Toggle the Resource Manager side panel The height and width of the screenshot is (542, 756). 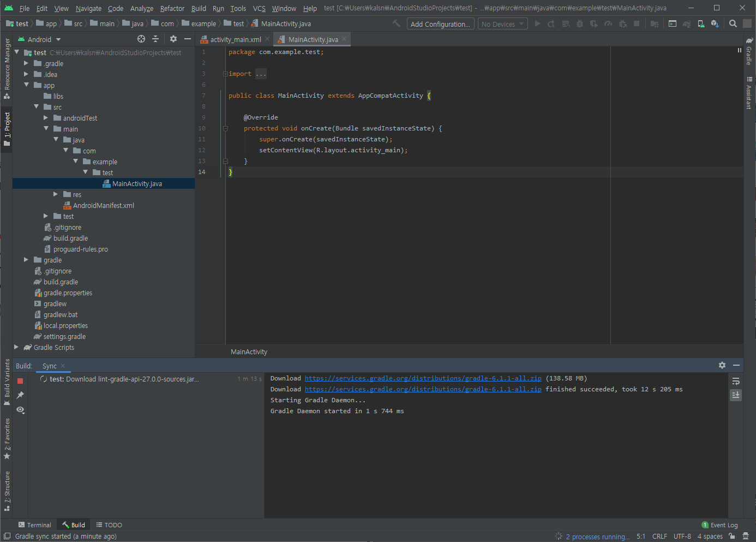(7, 68)
